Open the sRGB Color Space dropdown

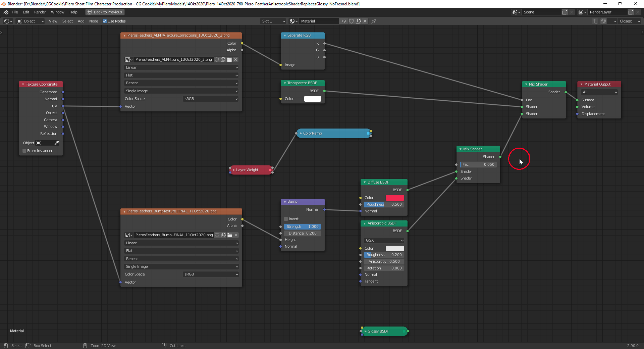pyautogui.click(x=210, y=99)
